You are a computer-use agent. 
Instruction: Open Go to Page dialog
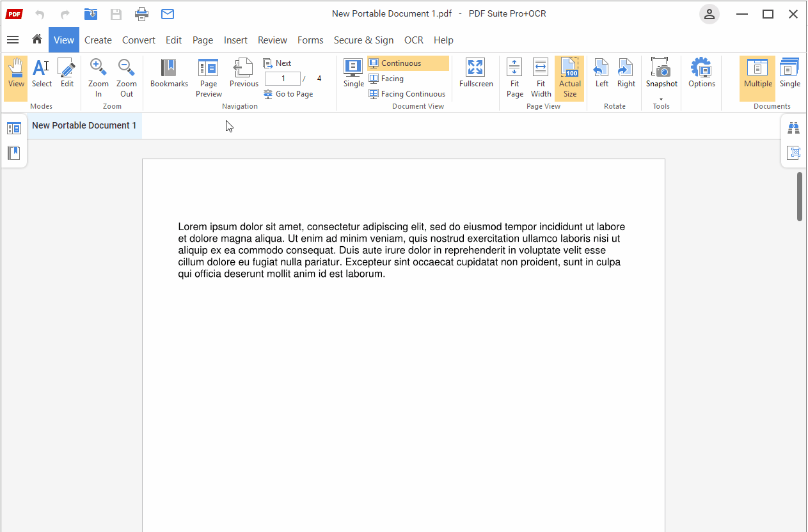[x=289, y=93]
